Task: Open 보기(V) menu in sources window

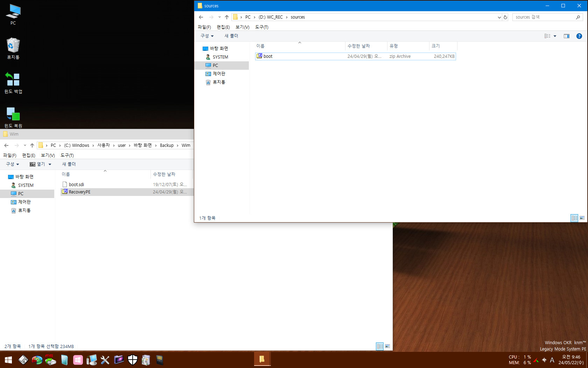Action: [x=243, y=27]
